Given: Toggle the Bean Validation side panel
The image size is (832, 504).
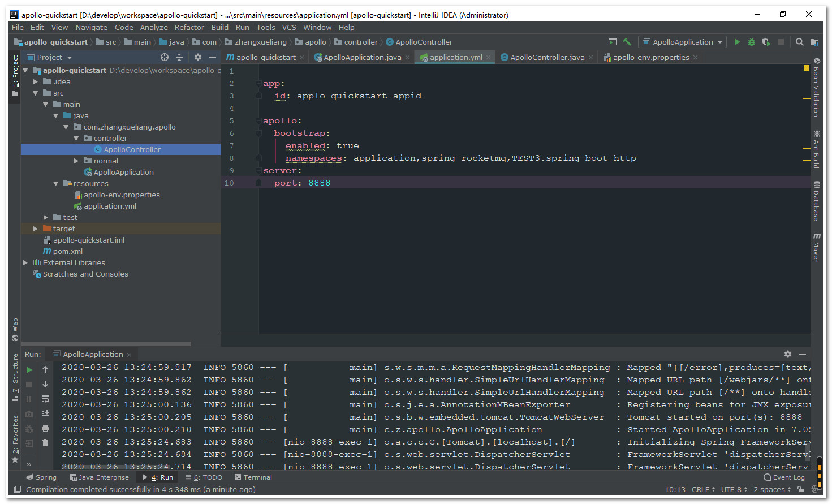Looking at the screenshot, I should coord(817,87).
